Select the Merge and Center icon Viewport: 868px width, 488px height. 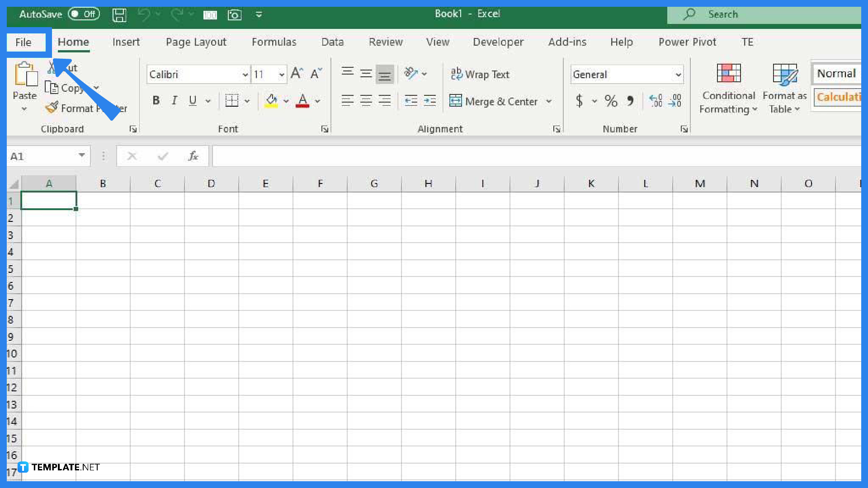pos(455,101)
